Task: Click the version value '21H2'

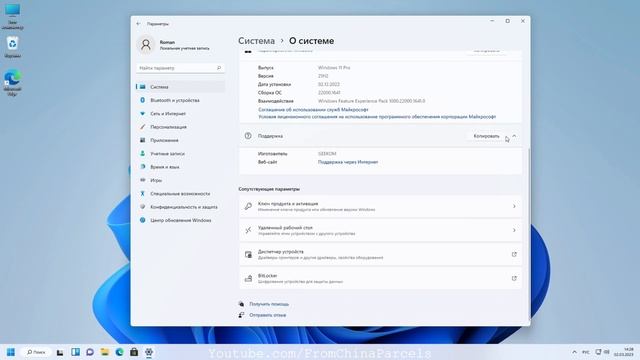Action: pos(323,76)
